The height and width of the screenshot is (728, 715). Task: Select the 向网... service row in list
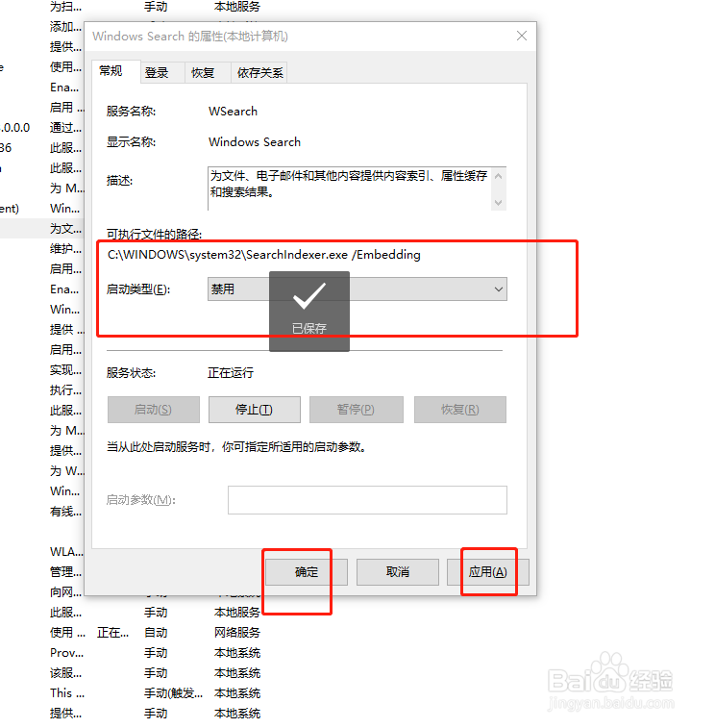[x=66, y=592]
